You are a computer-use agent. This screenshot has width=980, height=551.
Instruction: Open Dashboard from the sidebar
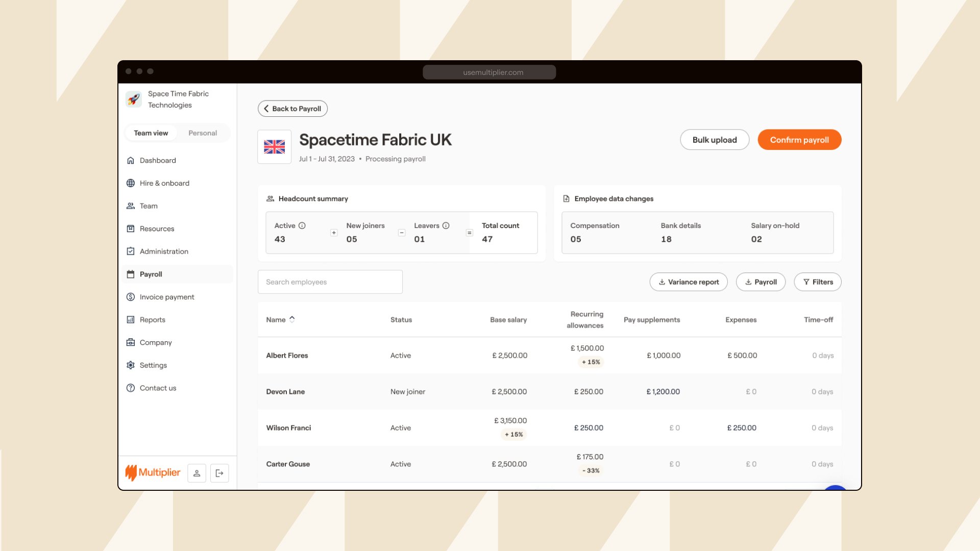coord(158,160)
